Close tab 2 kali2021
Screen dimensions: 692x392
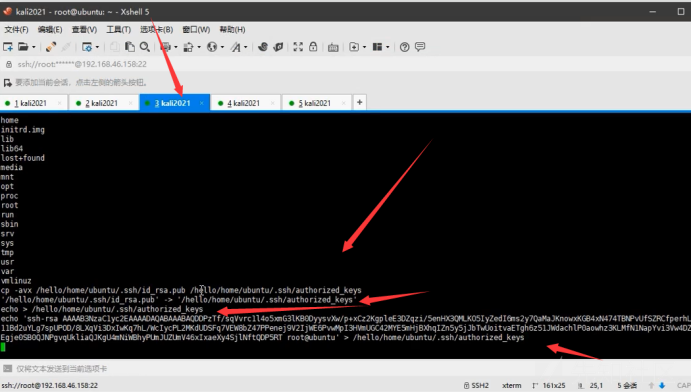point(131,103)
